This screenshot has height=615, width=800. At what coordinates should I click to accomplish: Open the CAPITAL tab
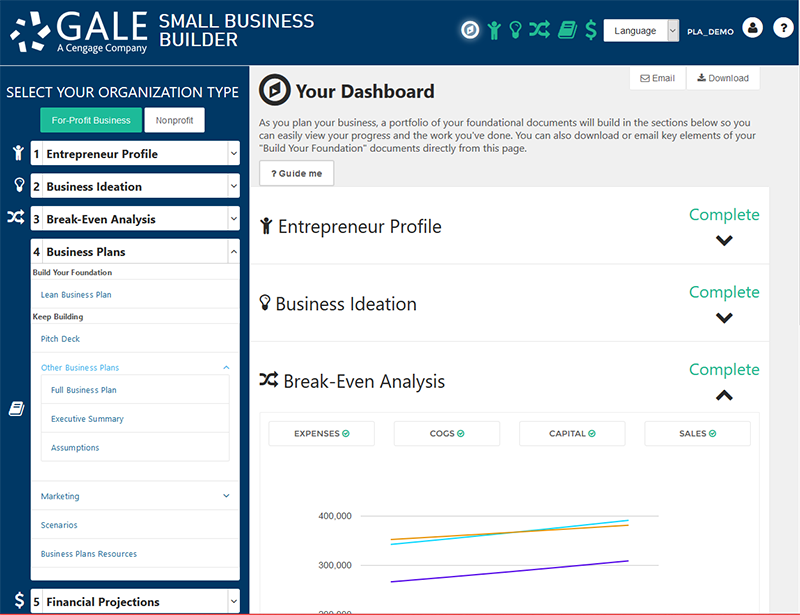click(x=572, y=433)
